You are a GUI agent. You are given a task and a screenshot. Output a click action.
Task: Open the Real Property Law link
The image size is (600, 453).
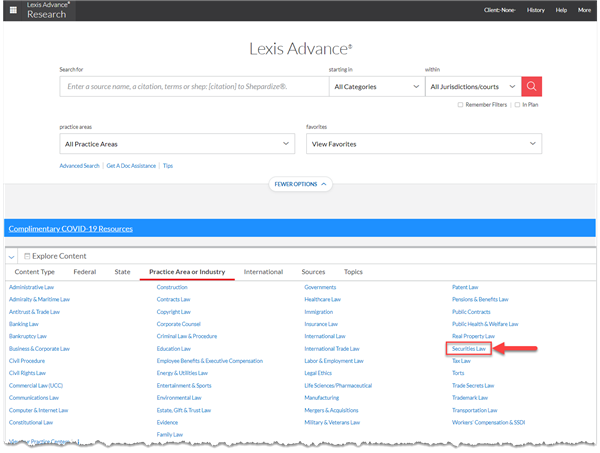[x=473, y=336]
